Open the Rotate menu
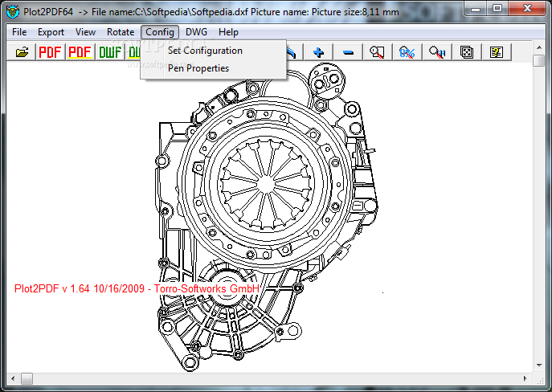The width and height of the screenshot is (552, 392). click(x=121, y=32)
